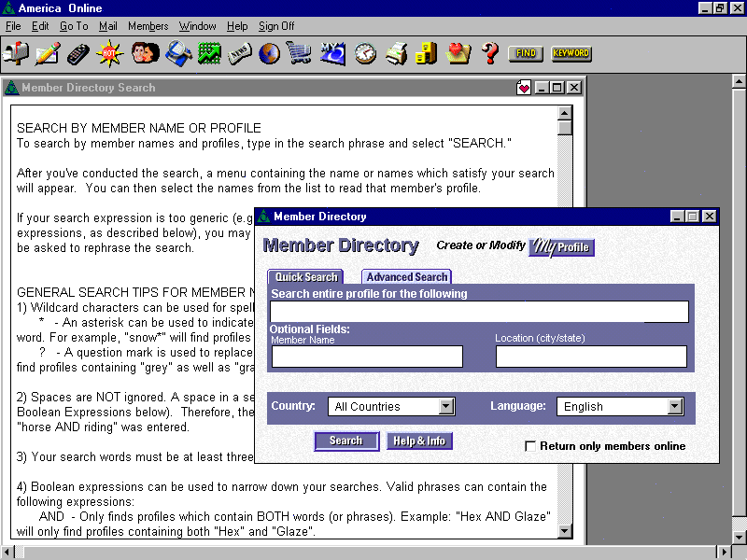747x560 pixels.
Task: Select the Quick Search tab
Action: point(306,276)
